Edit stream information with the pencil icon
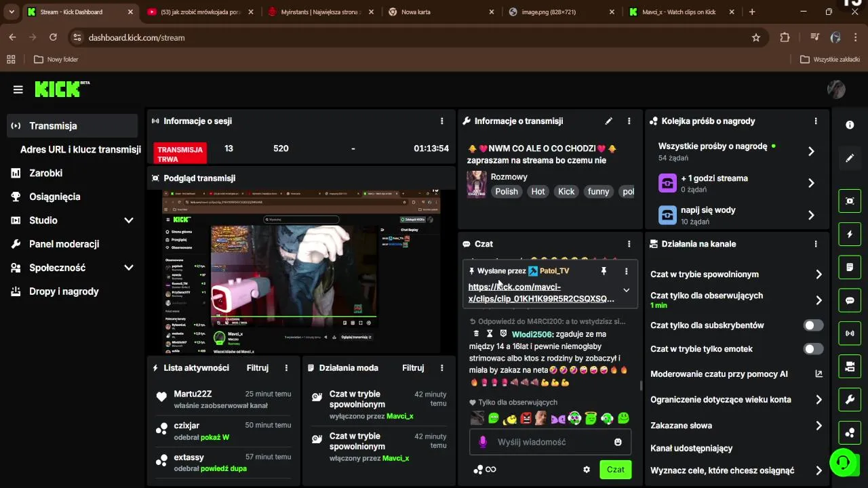Viewport: 868px width, 488px height. pyautogui.click(x=608, y=121)
